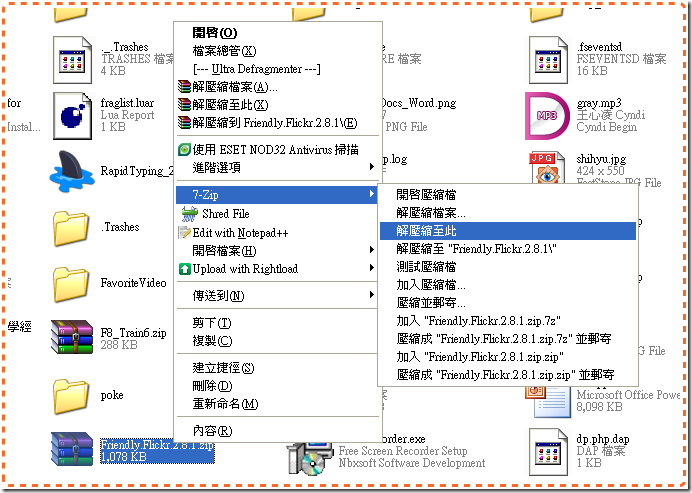Click the gray.mp3 MP3 icon
Screen dimensions: 692x493
[548, 116]
